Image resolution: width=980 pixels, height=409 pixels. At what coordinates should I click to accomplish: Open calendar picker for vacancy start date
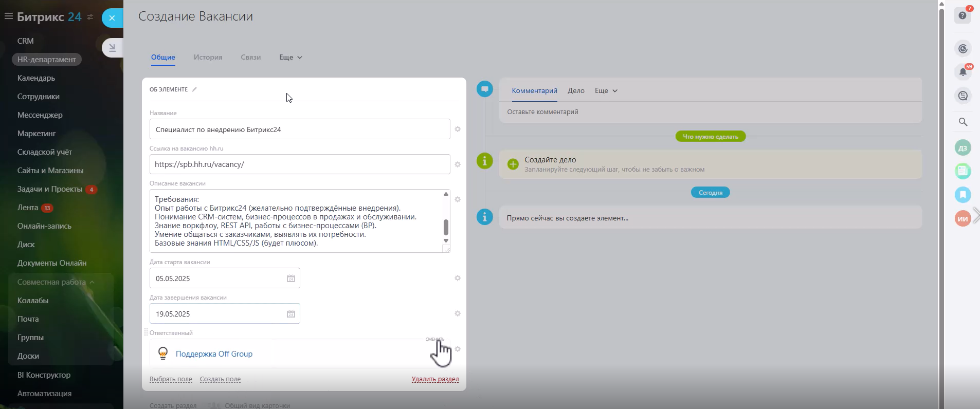pyautogui.click(x=291, y=278)
